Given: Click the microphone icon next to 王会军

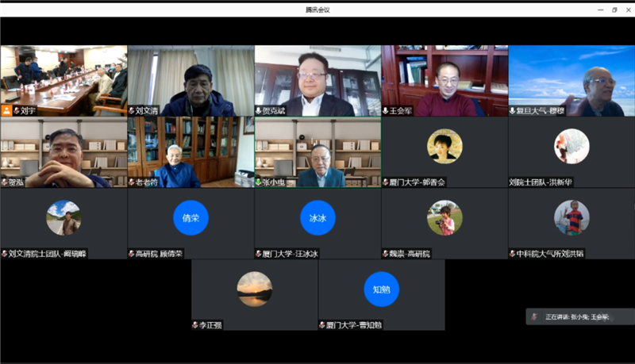Looking at the screenshot, I should click(x=386, y=111).
